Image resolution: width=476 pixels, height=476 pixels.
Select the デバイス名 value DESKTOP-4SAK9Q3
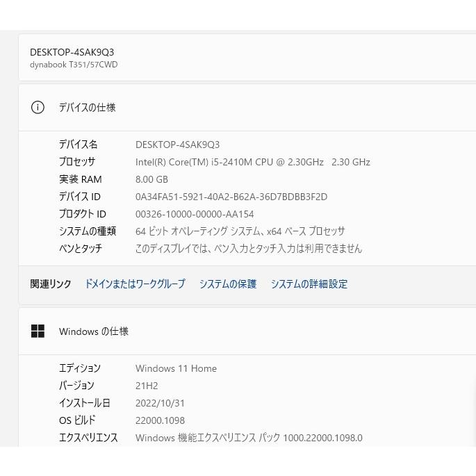coord(177,145)
